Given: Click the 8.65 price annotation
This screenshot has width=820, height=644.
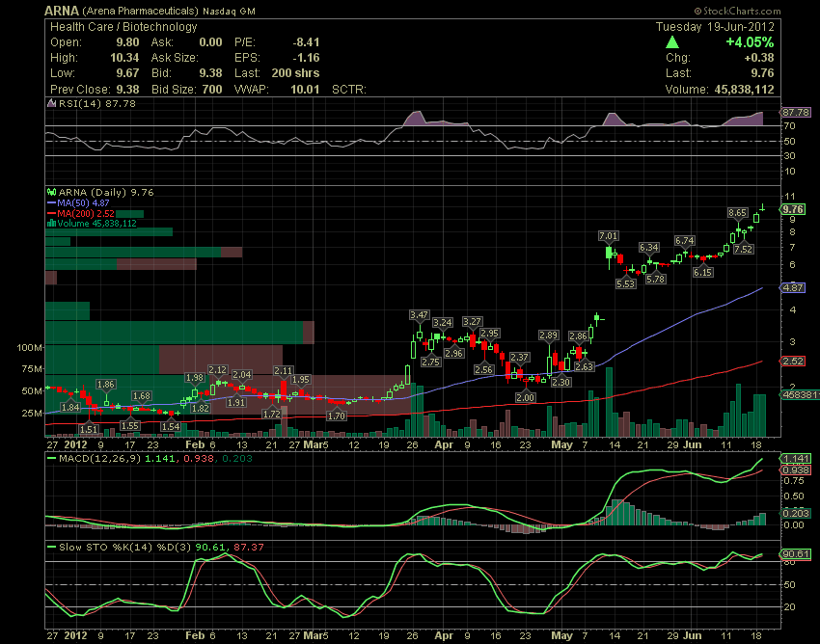Looking at the screenshot, I should 737,213.
